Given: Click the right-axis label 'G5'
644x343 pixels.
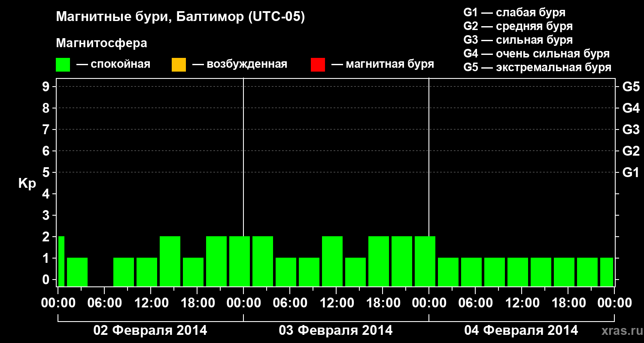Looking at the screenshot, I should pos(631,87).
